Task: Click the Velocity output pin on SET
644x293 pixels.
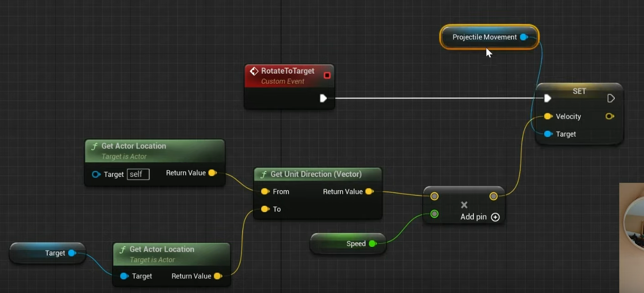Action: [x=609, y=117]
